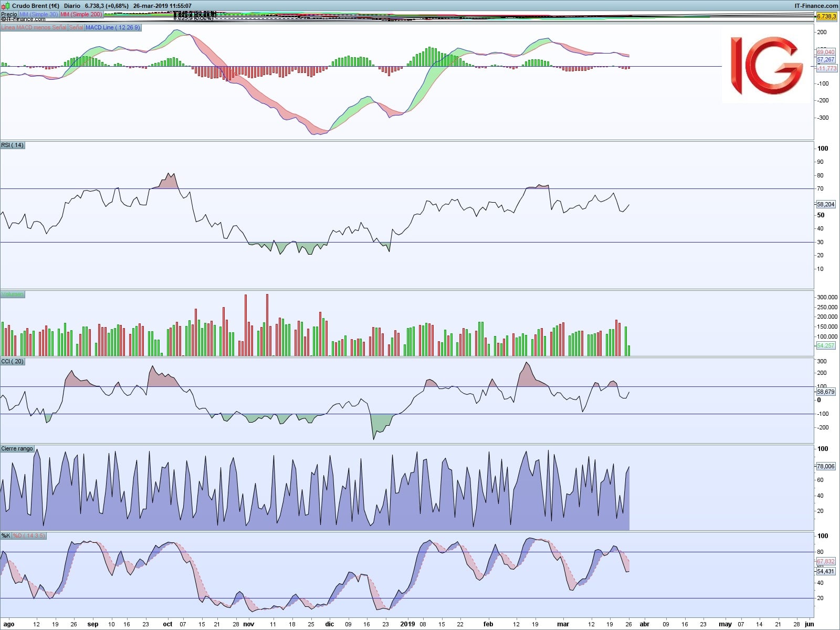Open the IT-Finance.com link in title bar
The image size is (840, 630).
(x=816, y=6)
